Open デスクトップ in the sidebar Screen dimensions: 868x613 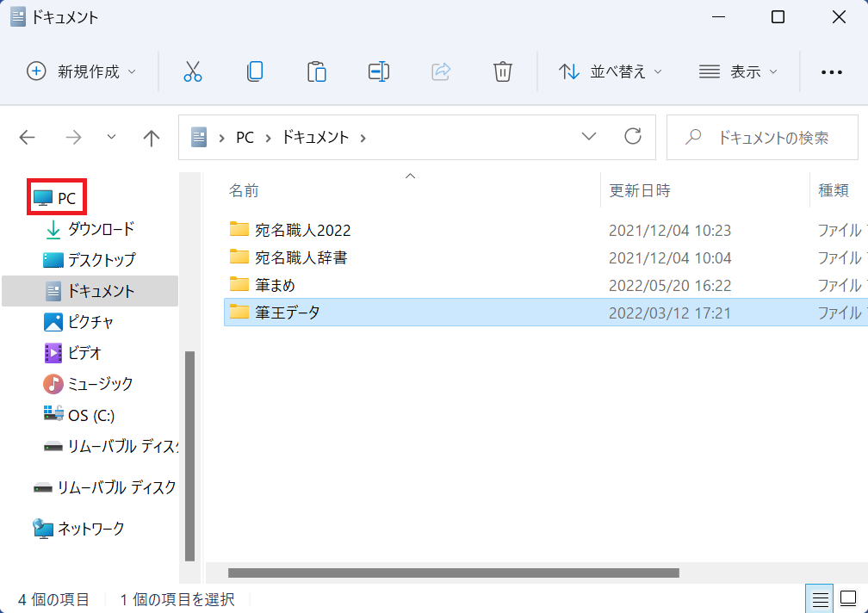(90, 260)
